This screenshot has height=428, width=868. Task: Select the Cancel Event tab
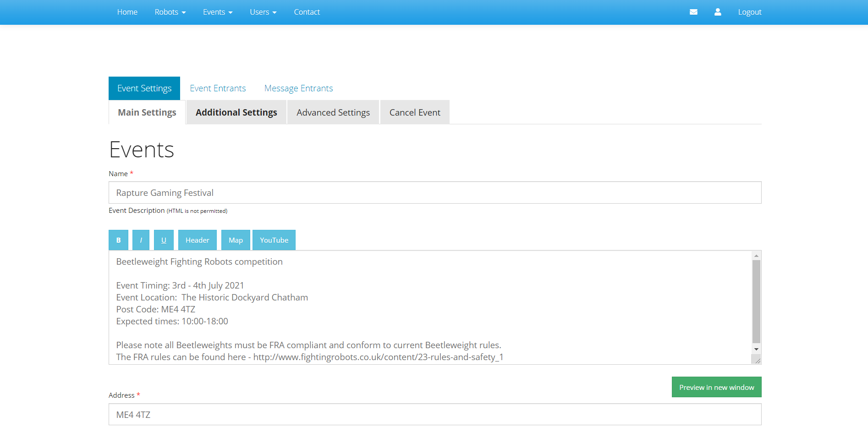(x=415, y=112)
